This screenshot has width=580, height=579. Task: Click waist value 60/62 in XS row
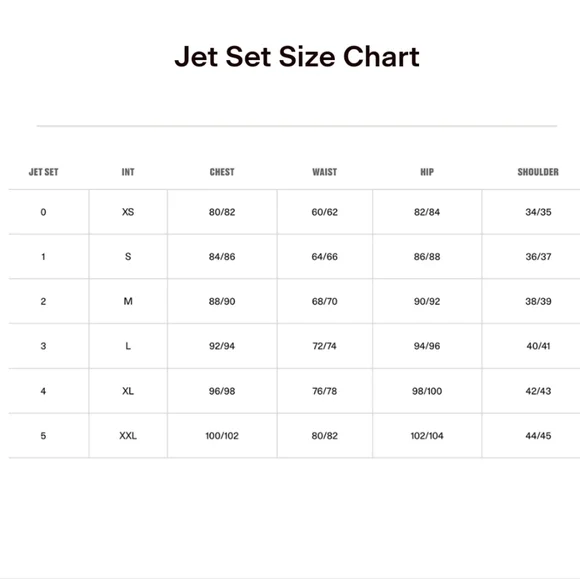[324, 212]
